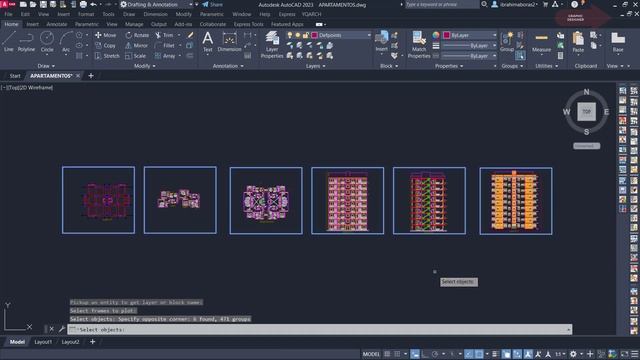The width and height of the screenshot is (640, 360).
Task: Add a new layout with plus button
Action: tap(93, 342)
